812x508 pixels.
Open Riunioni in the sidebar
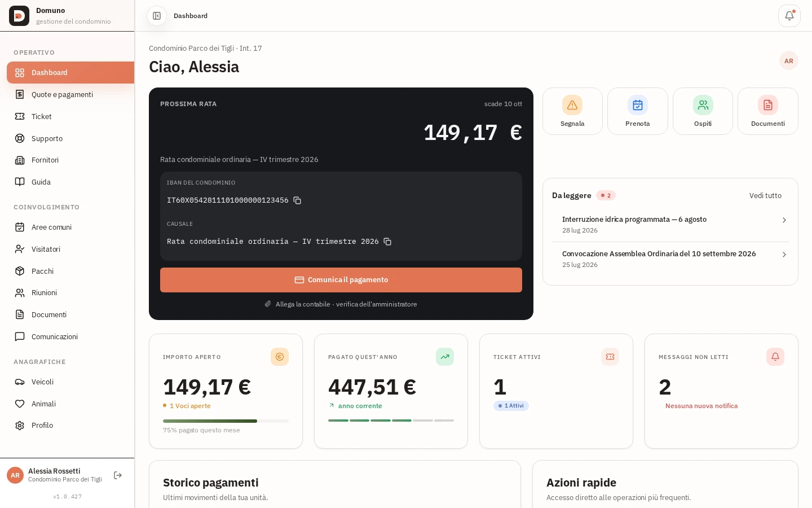click(x=70, y=293)
